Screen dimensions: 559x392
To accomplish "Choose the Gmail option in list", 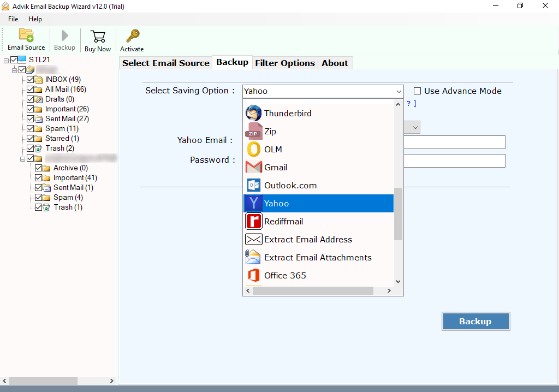I will 276,168.
